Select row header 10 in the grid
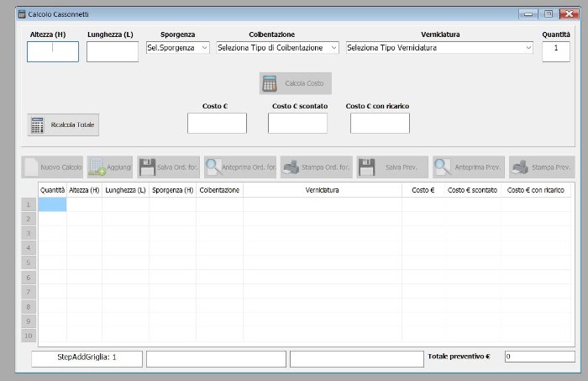Screen dimensions: 588x381 coord(29,336)
